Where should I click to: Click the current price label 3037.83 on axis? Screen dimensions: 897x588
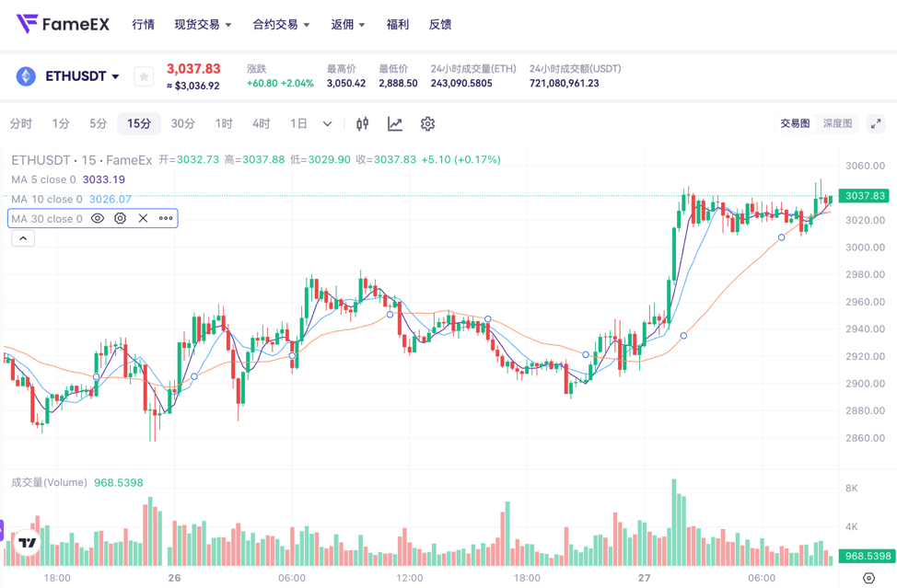point(864,196)
